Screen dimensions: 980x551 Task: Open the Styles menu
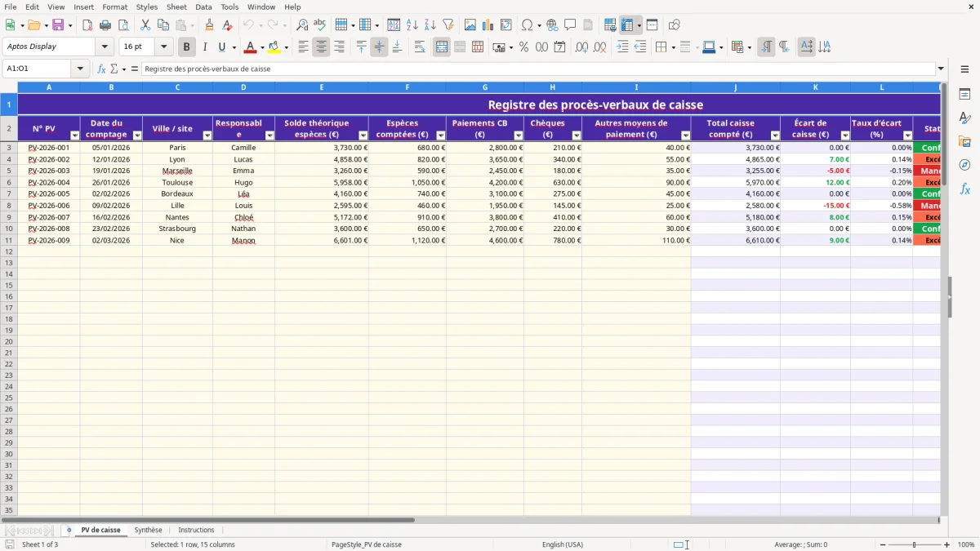147,7
